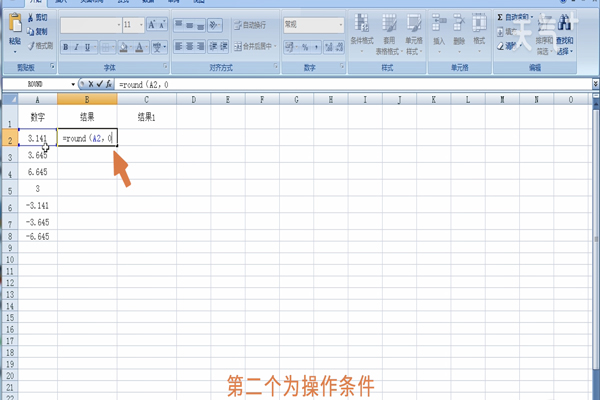The width and height of the screenshot is (600, 400).
Task: Open Format as Table (套用表格格式) gallery
Action: [x=389, y=34]
